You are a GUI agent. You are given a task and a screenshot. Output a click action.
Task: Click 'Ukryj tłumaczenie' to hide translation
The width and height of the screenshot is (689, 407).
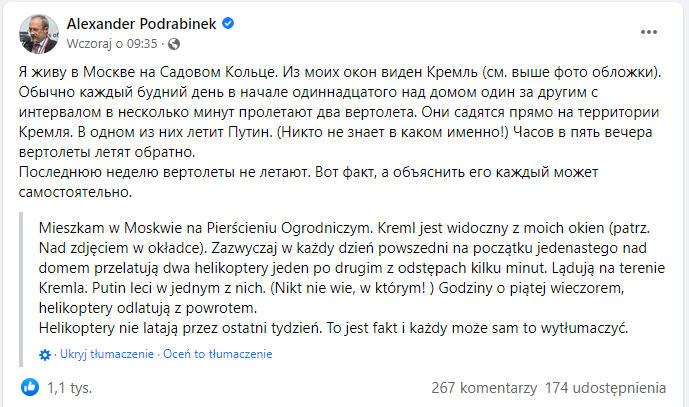pyautogui.click(x=104, y=355)
